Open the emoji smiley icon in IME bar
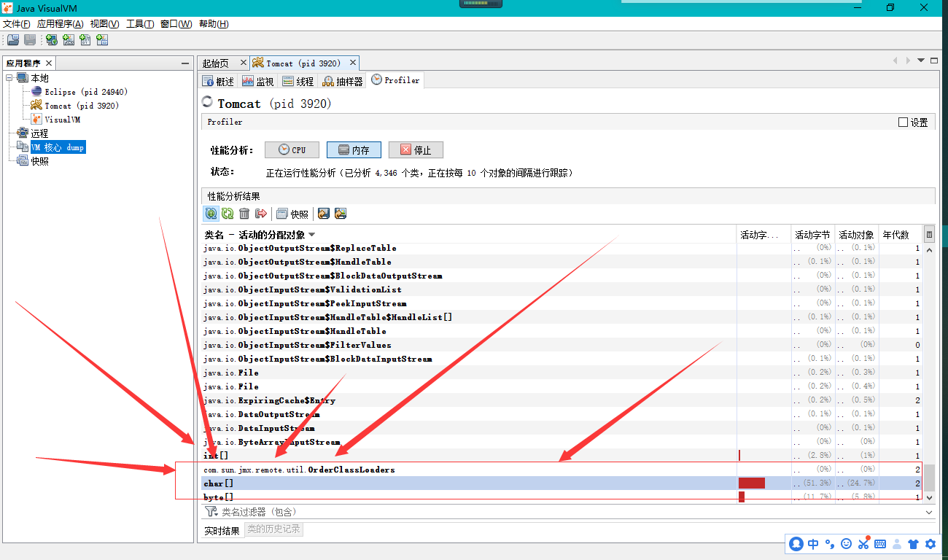Screen dimensions: 948x560 tap(847, 544)
